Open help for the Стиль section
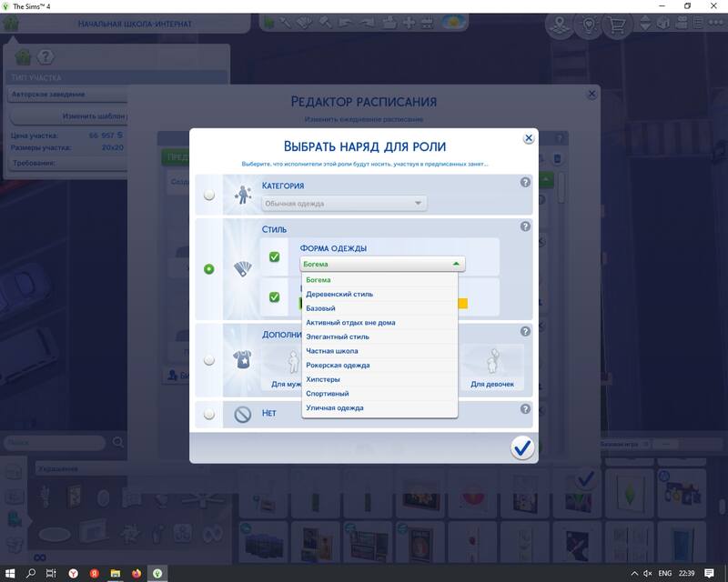The image size is (728, 582). (x=525, y=226)
